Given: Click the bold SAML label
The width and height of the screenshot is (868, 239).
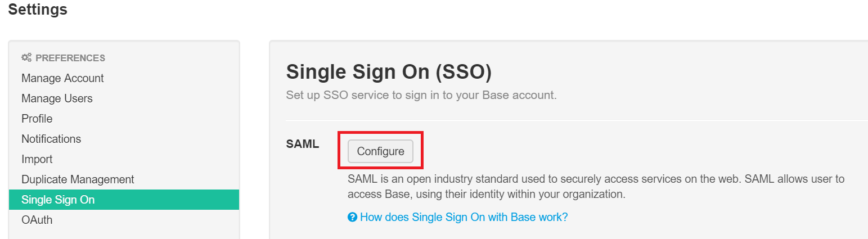Looking at the screenshot, I should point(303,144).
